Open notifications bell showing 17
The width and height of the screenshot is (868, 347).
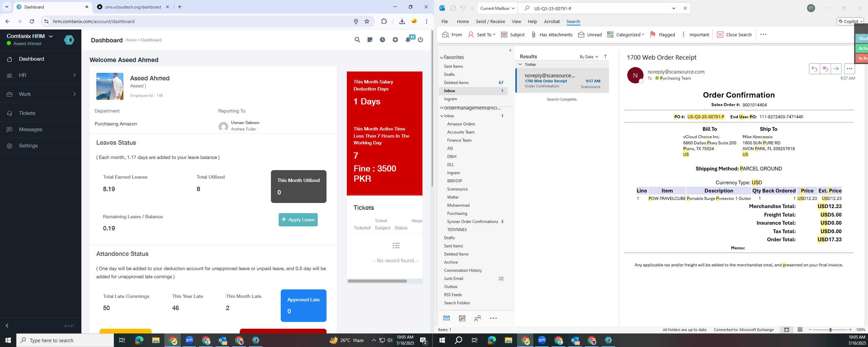pyautogui.click(x=408, y=40)
